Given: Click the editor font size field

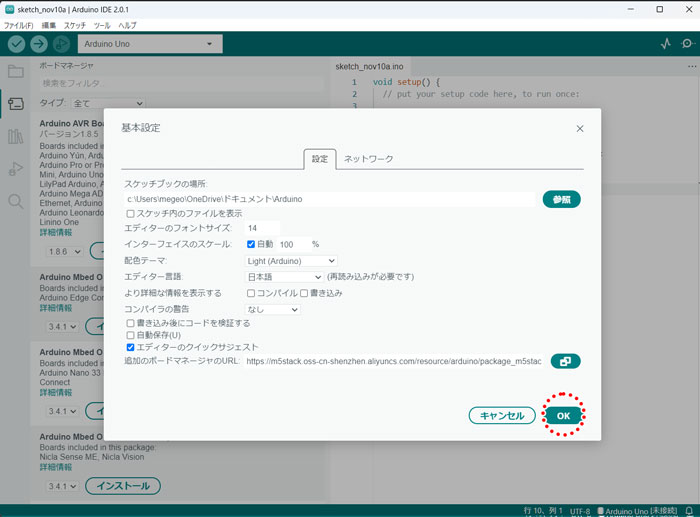Looking at the screenshot, I should coord(262,228).
